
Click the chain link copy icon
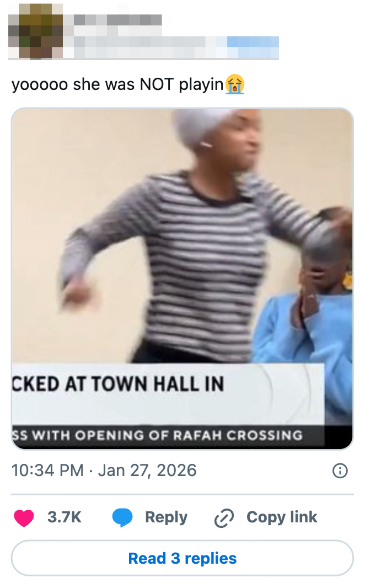[x=224, y=518]
